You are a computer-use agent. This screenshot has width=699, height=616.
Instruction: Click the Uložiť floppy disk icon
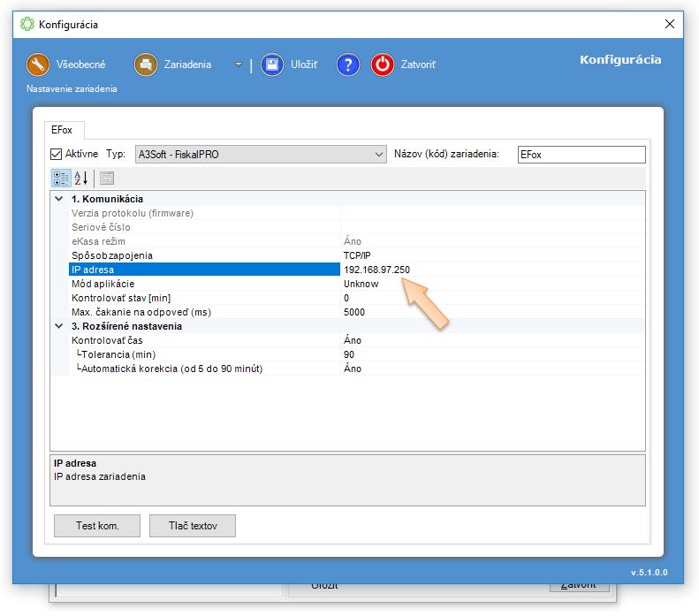(x=272, y=65)
